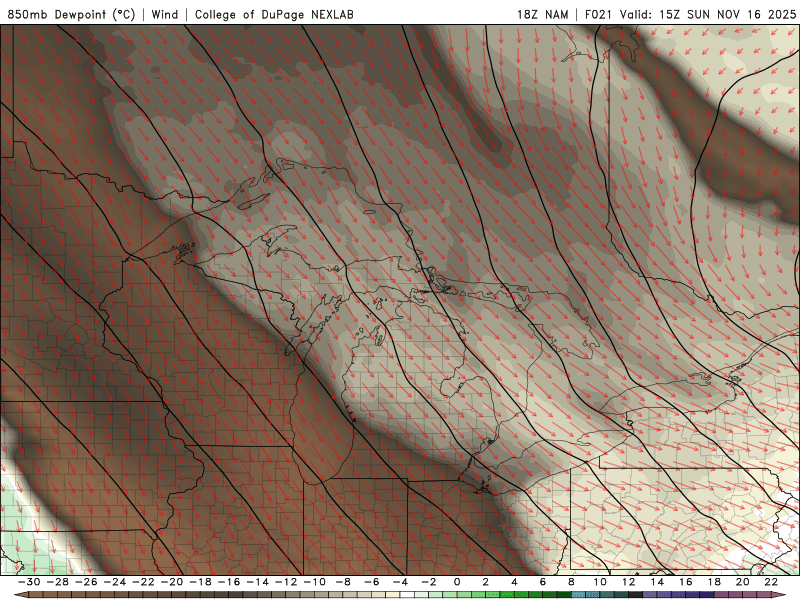This screenshot has height=600, width=800.
Task: Click the -22 value on color scale
Action: pyautogui.click(x=143, y=582)
